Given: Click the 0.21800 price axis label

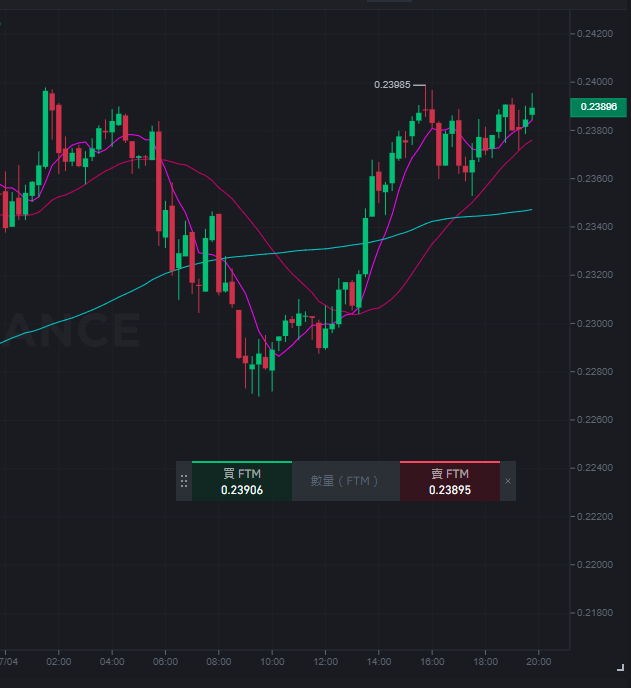Looking at the screenshot, I should click(595, 613).
